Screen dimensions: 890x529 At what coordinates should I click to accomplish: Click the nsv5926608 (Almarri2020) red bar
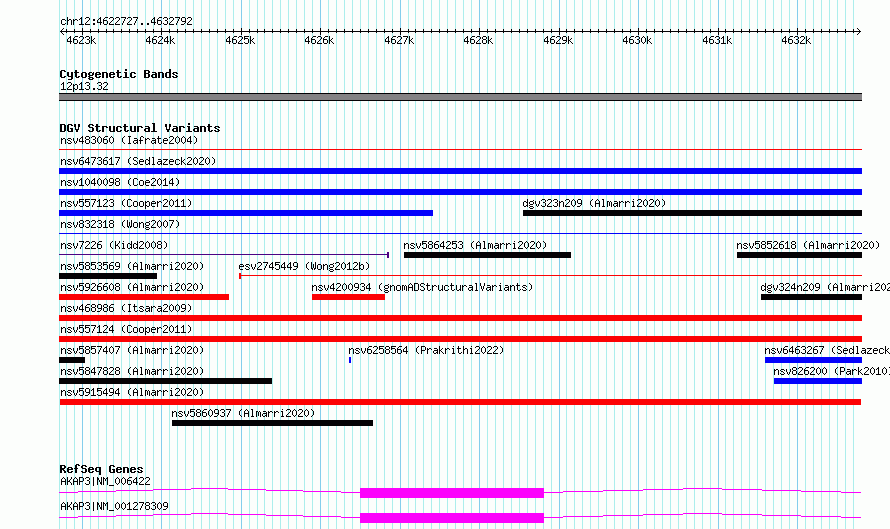click(144, 297)
